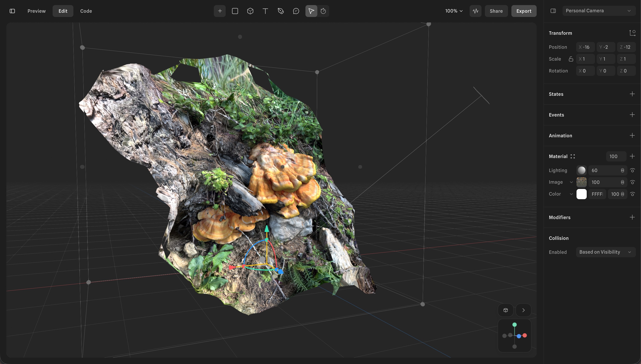
Task: Click the Image texture thumbnail
Action: [581, 182]
